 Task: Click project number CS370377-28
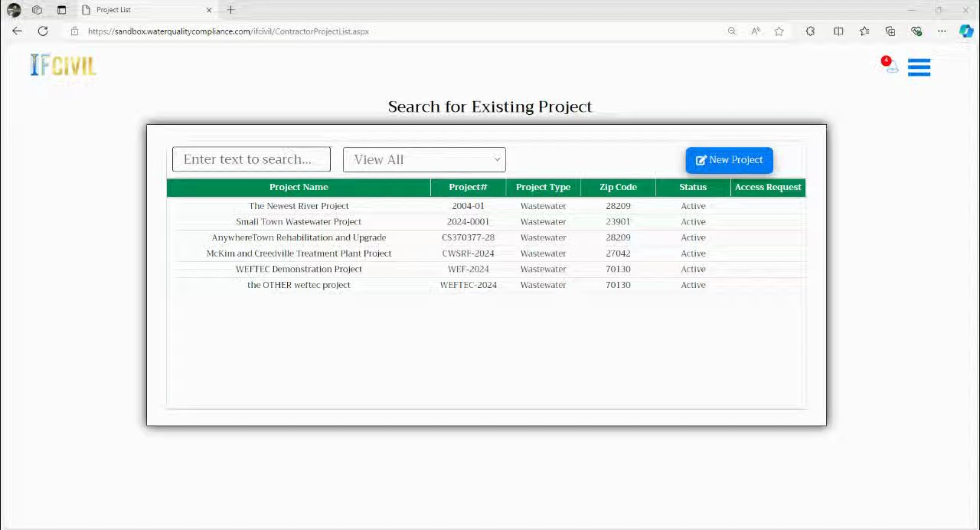[x=468, y=237]
